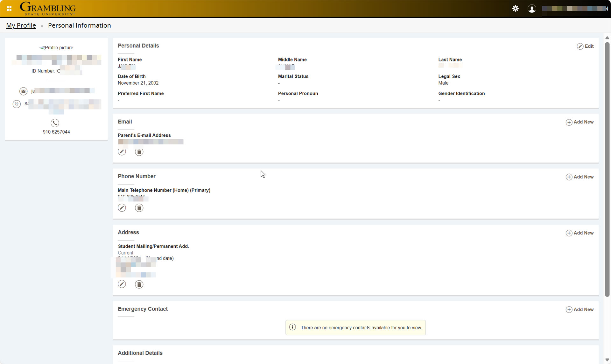Edit the Main Telephone Number with the pencil icon
The image size is (611, 364).
(122, 207)
